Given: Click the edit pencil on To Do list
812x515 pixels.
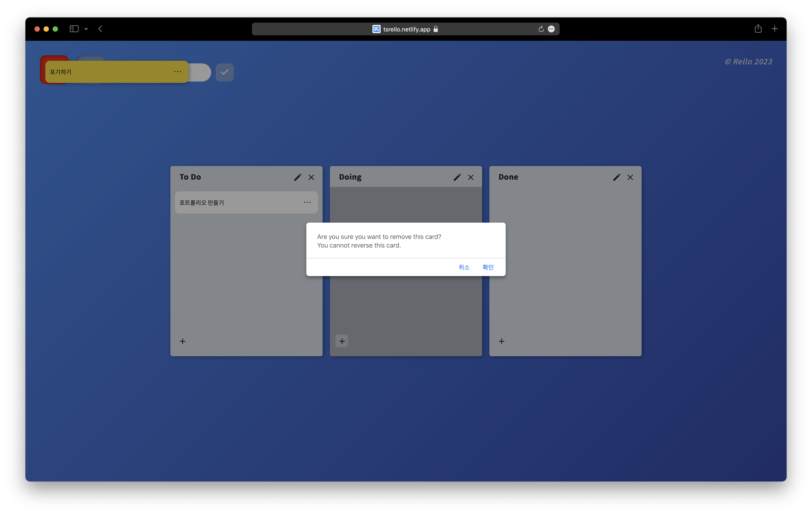Looking at the screenshot, I should [x=297, y=177].
